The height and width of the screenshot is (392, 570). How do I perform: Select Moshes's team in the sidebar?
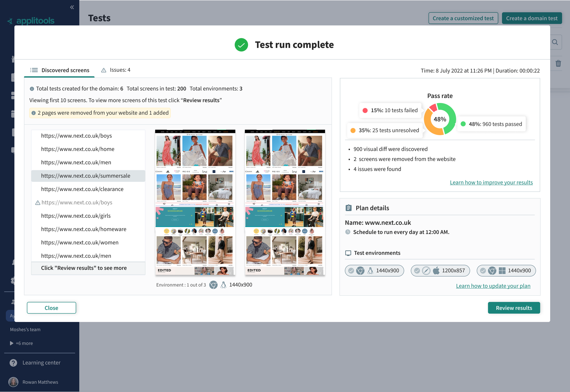[25, 330]
